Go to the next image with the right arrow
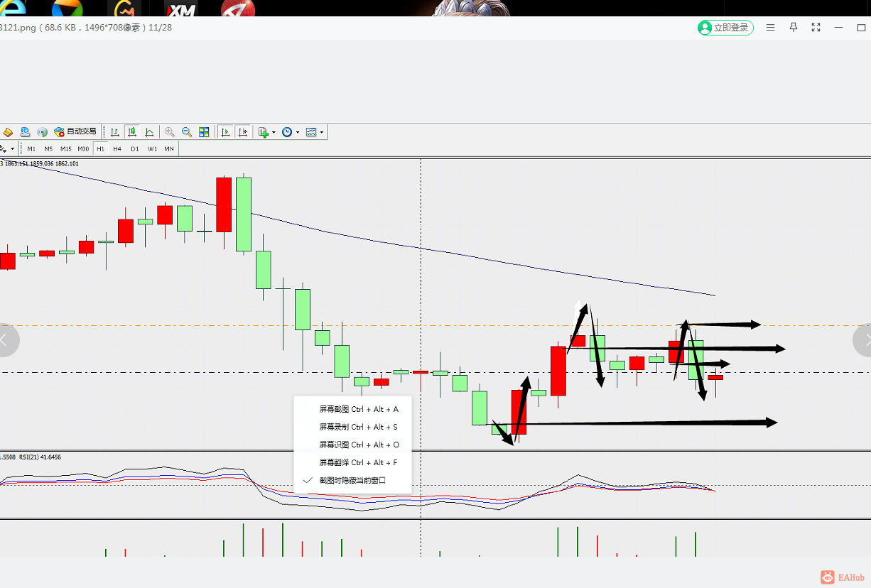 862,340
